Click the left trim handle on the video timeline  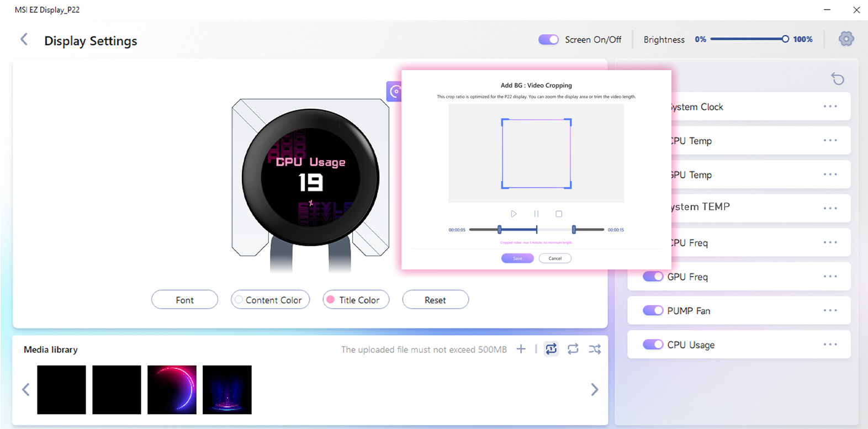pyautogui.click(x=500, y=229)
